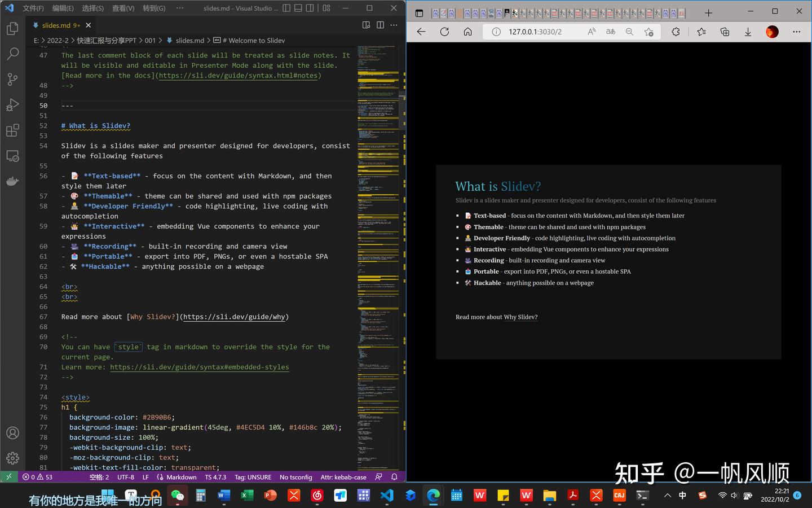Screen dimensions: 812x508
Task: Open Markdown preview to the side
Action: pos(366,25)
